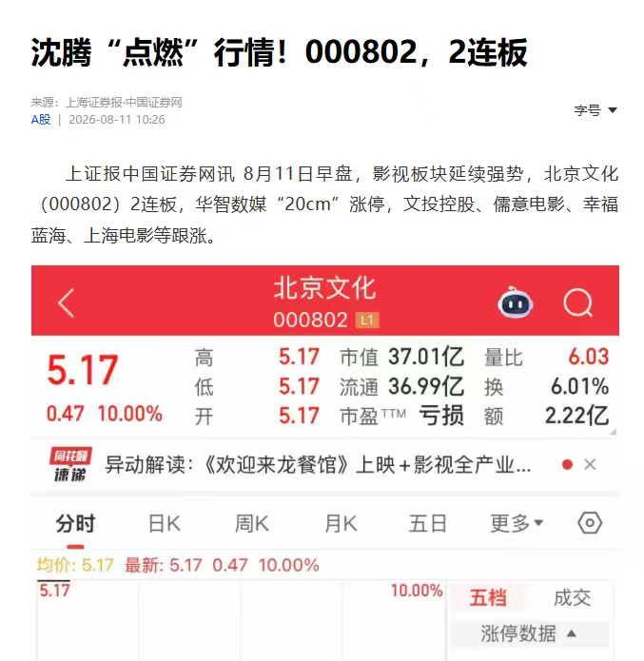
Task: Select the 成交 trades tab
Action: pos(573,598)
